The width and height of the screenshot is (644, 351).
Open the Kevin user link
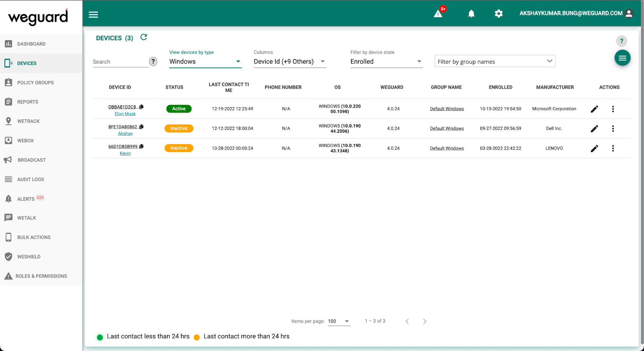[125, 154]
